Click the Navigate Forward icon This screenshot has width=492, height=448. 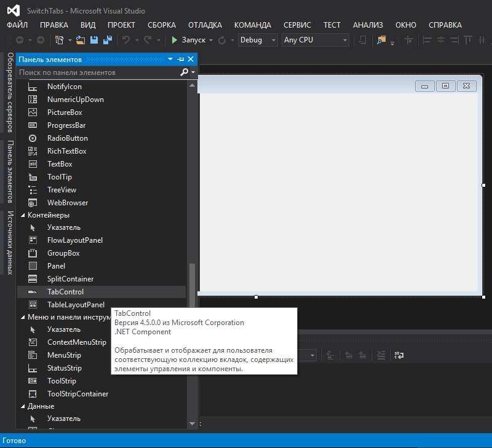coord(41,40)
